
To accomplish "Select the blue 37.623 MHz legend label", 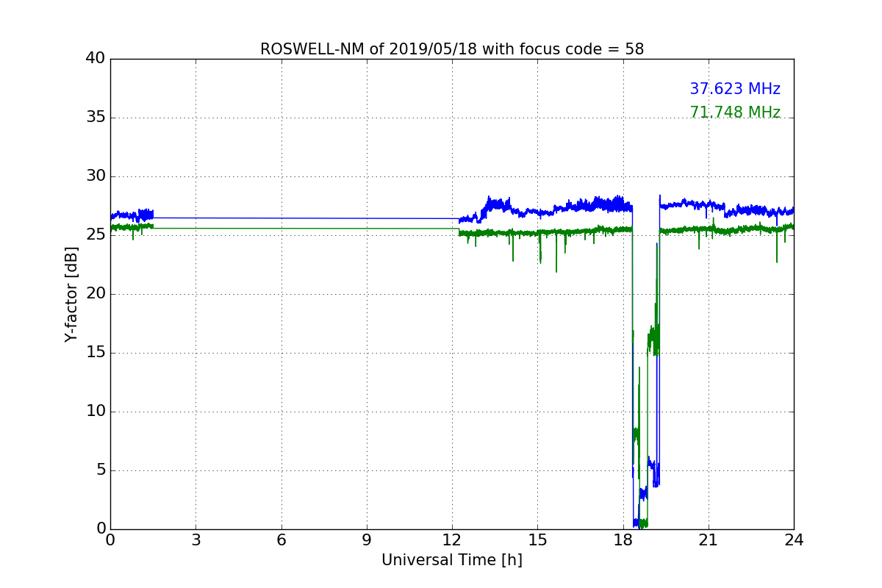I will click(735, 89).
